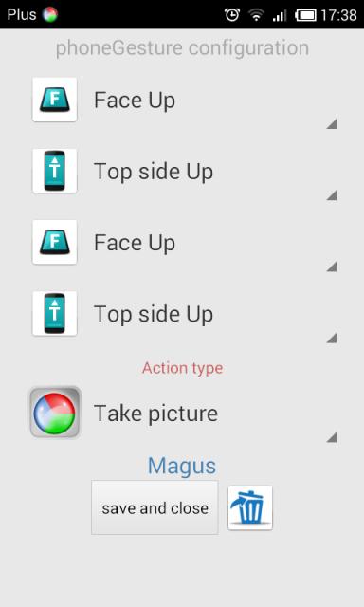Open the second Top side Up spinner arrow
This screenshot has height=607, width=364.
point(332,338)
